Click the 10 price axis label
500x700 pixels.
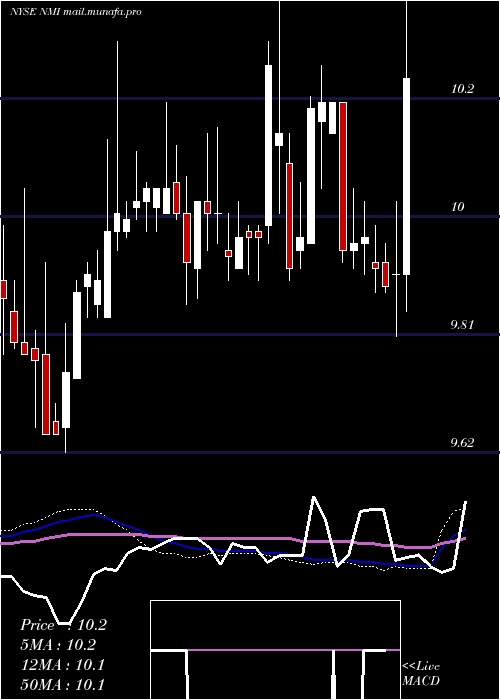click(458, 207)
